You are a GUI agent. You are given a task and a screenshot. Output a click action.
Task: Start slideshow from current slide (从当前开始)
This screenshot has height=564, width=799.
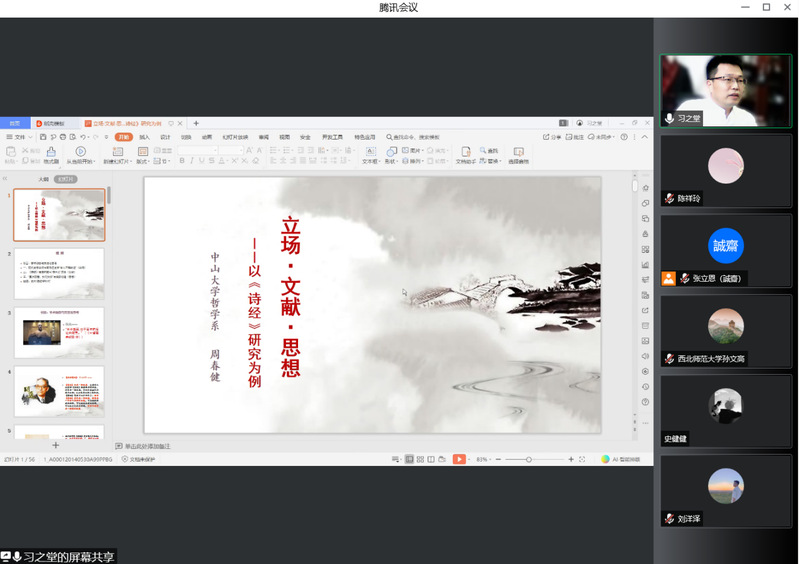(81, 152)
